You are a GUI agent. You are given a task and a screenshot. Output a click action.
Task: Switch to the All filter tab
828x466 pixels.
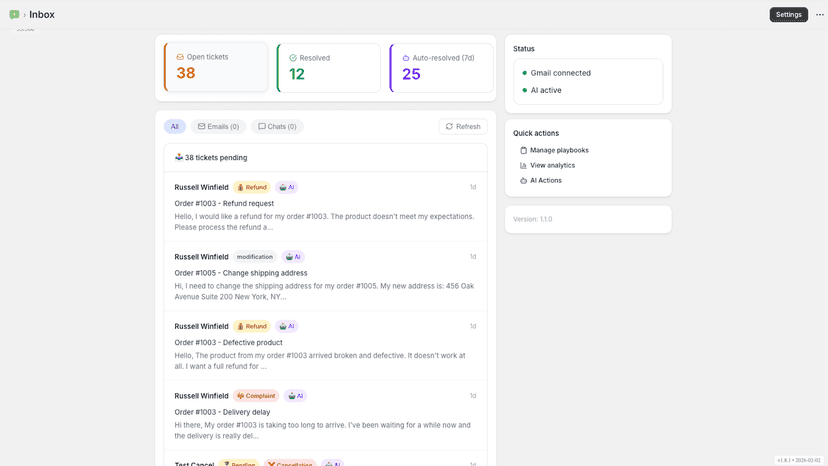click(174, 126)
